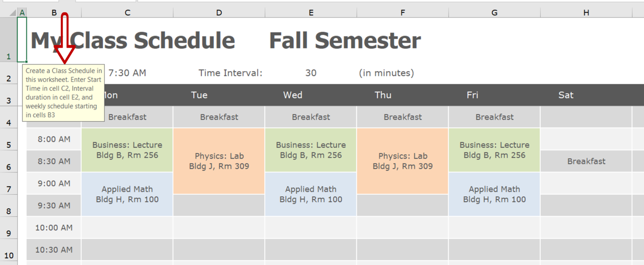This screenshot has height=265, width=644.
Task: Select column header E
Action: (311, 12)
